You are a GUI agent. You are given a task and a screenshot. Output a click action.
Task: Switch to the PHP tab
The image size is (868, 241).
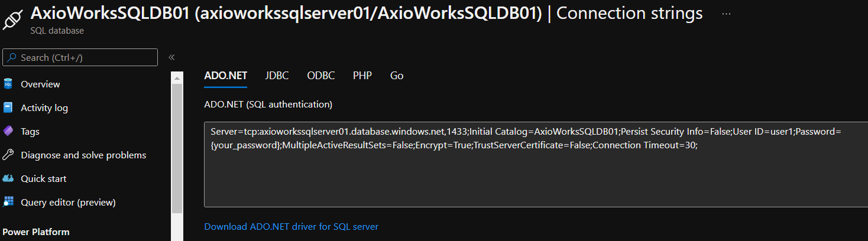click(362, 76)
